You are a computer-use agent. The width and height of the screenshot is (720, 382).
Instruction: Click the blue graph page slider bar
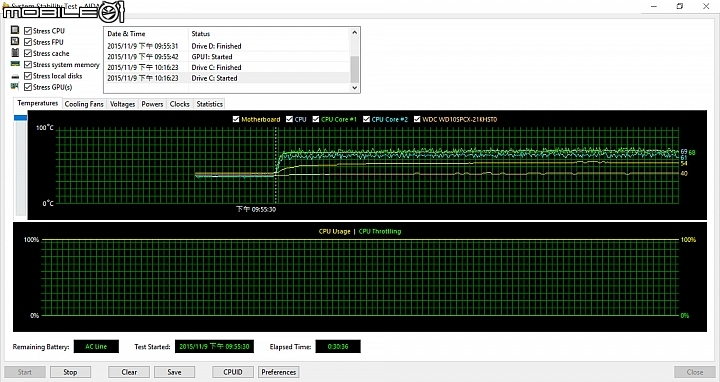(21, 118)
